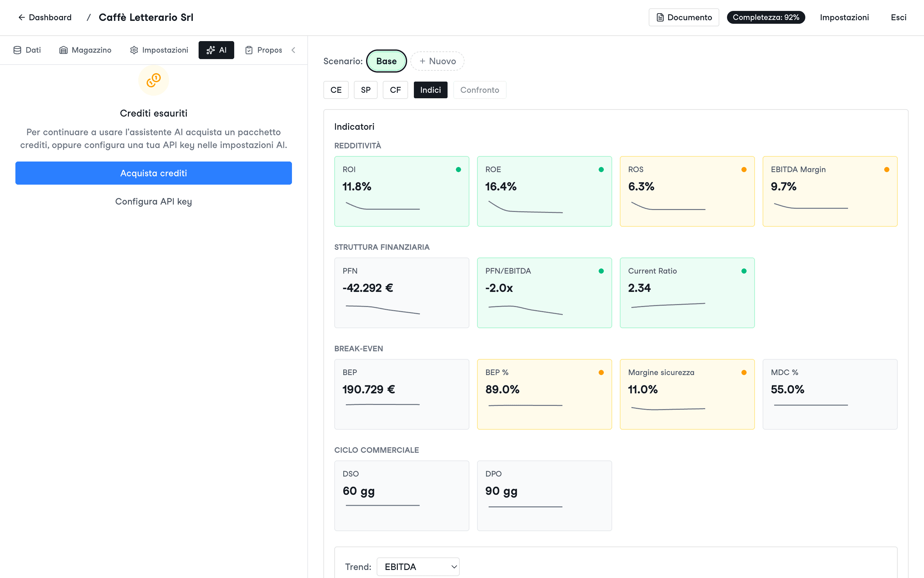Collapse tabs with the chevron arrow

coord(293,50)
